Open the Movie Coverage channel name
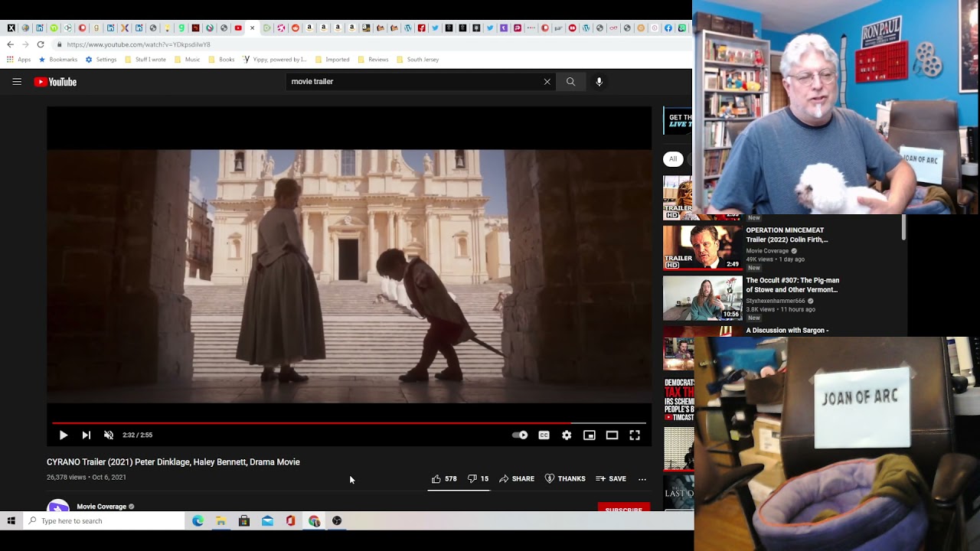This screenshot has height=551, width=980. click(101, 507)
